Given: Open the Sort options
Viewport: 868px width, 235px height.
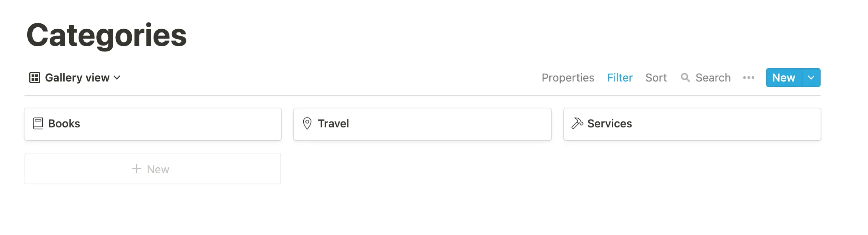Looking at the screenshot, I should coord(656,78).
